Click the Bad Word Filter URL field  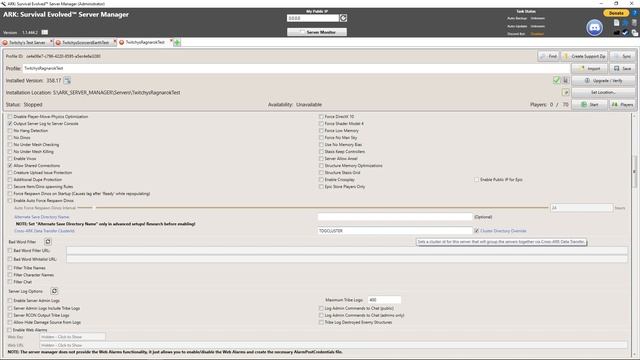pos(347,251)
